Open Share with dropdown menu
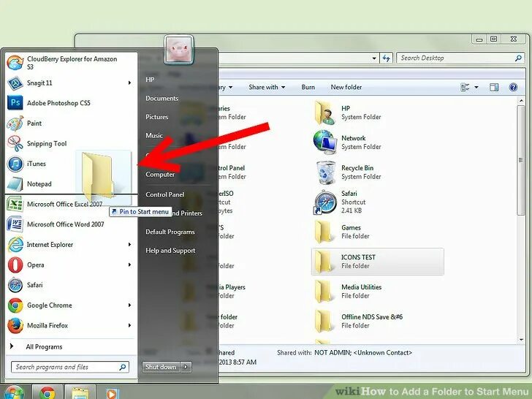Screen dimensions: 532x399 267,87
